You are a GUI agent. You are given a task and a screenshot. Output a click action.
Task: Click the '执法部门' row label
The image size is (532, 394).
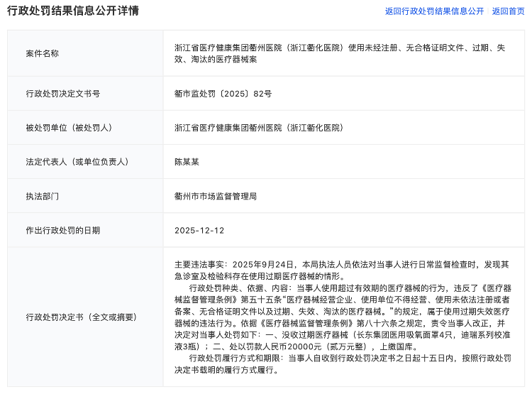pos(43,196)
